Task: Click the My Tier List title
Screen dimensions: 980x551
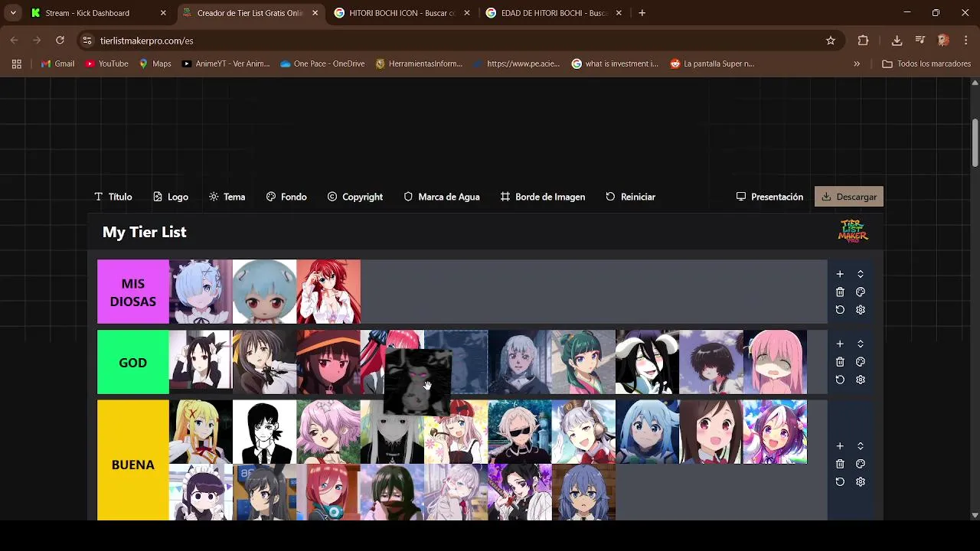Action: coord(145,232)
